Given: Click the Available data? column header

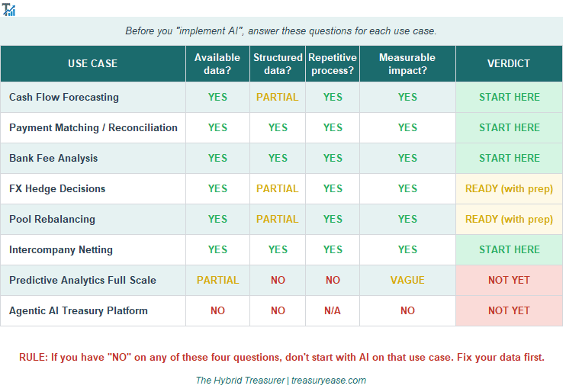Looking at the screenshot, I should [x=217, y=63].
